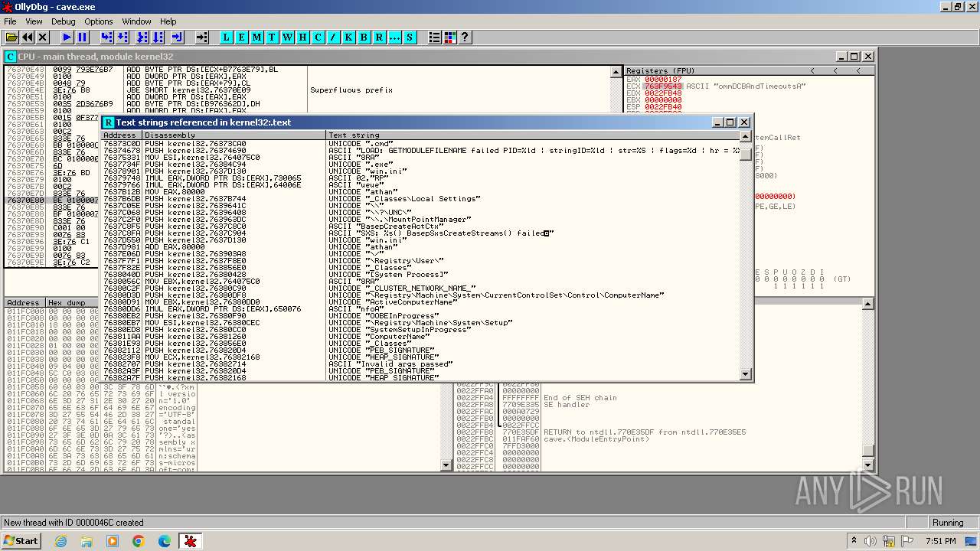The height and width of the screenshot is (551, 980).
Task: Open the Options menu
Action: [99, 21]
